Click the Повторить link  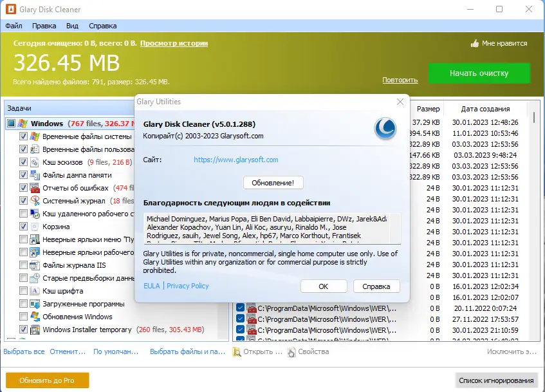[400, 80]
